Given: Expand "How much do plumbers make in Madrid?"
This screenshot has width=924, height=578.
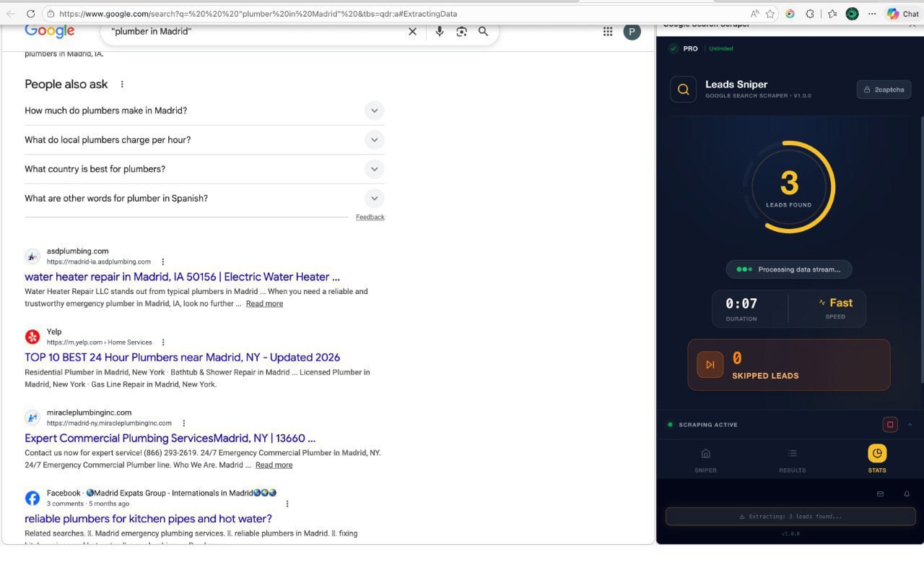Looking at the screenshot, I should click(x=204, y=111).
